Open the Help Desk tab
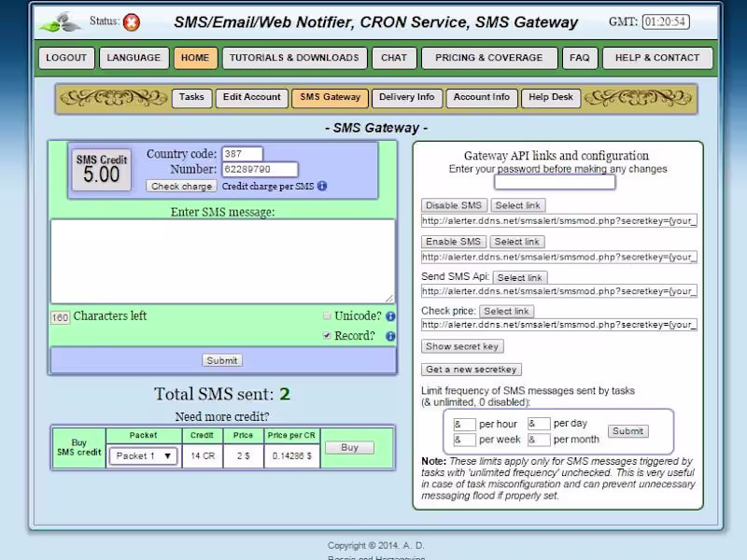 (551, 98)
